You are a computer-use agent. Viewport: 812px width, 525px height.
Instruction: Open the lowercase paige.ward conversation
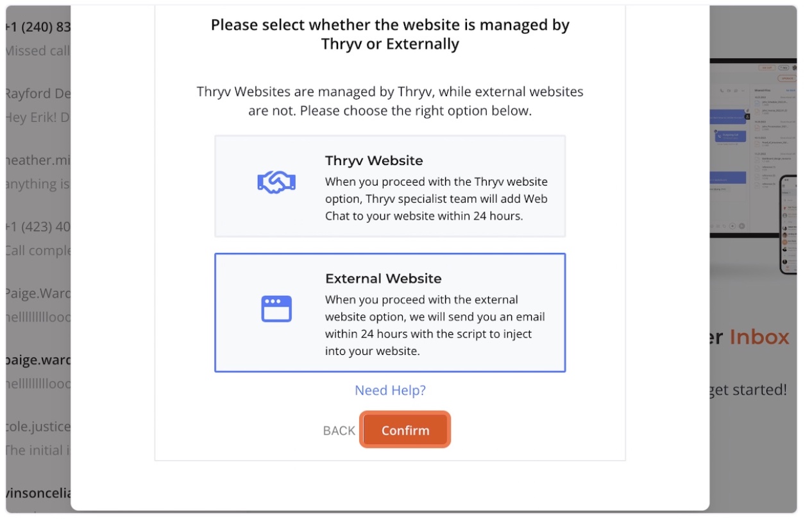[38, 372]
